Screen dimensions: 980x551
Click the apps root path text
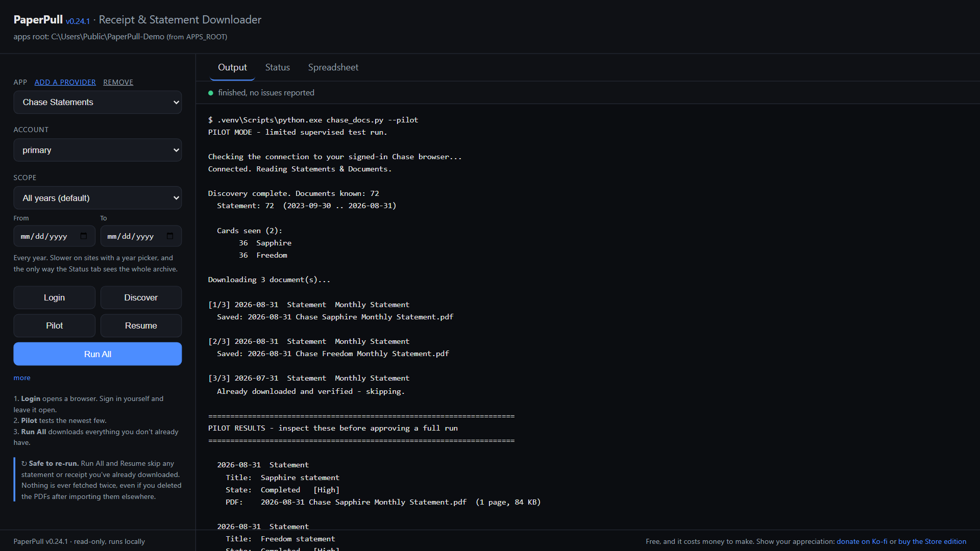click(120, 37)
